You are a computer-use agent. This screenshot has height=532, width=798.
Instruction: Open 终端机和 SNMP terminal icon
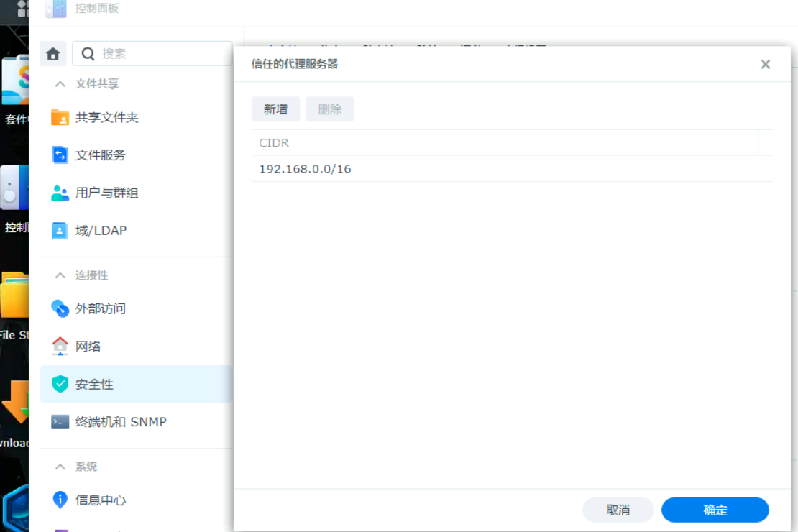(60, 422)
